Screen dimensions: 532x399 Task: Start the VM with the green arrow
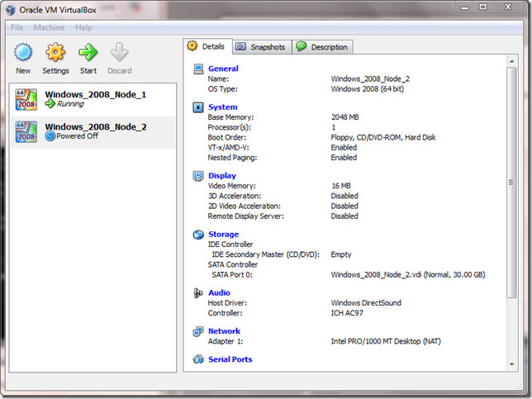pyautogui.click(x=88, y=52)
